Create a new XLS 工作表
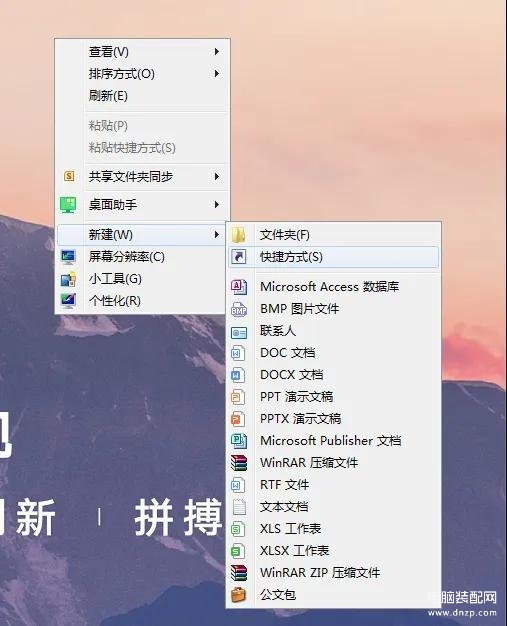 (334, 529)
